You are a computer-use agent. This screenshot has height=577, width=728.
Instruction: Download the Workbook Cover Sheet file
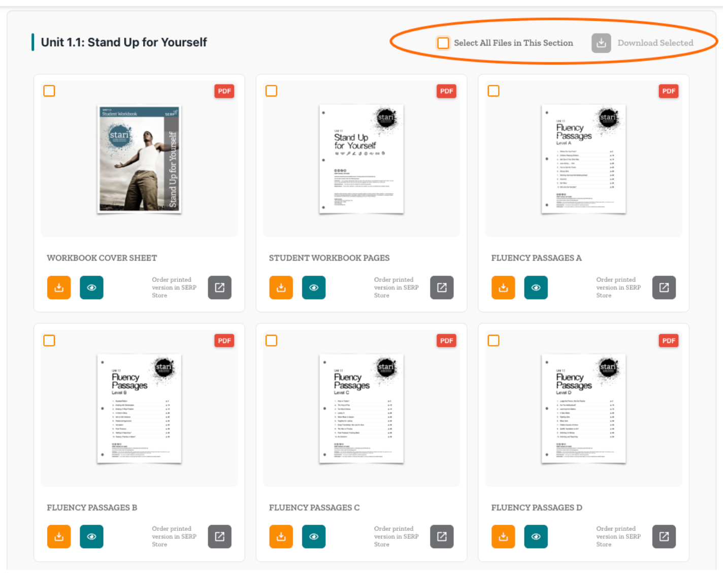(59, 287)
